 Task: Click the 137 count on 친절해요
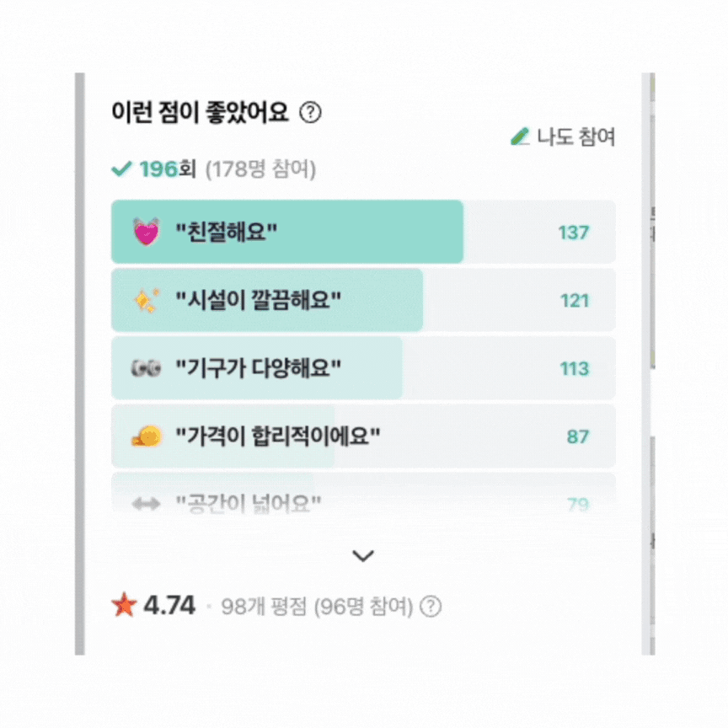tap(574, 233)
